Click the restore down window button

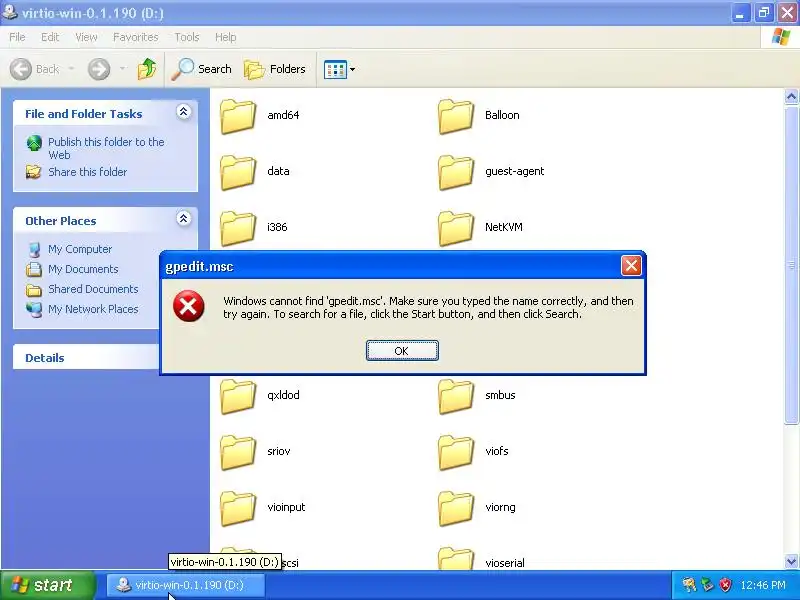pos(763,13)
